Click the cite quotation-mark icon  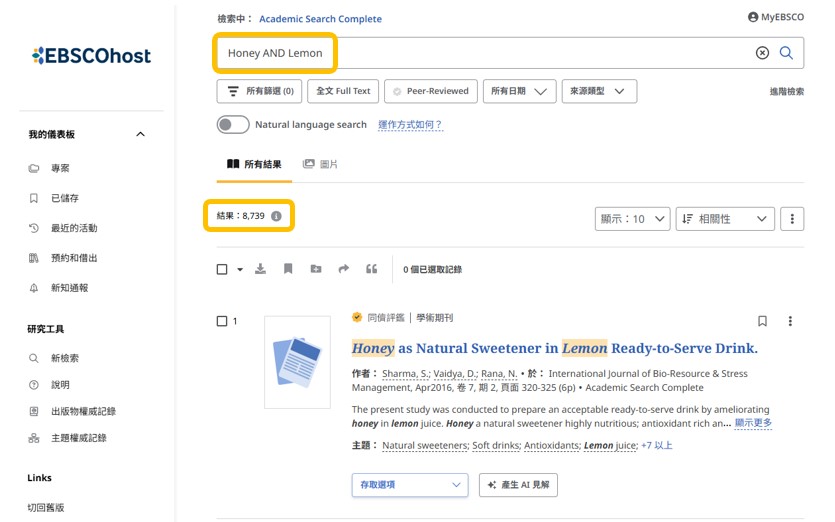pos(372,269)
